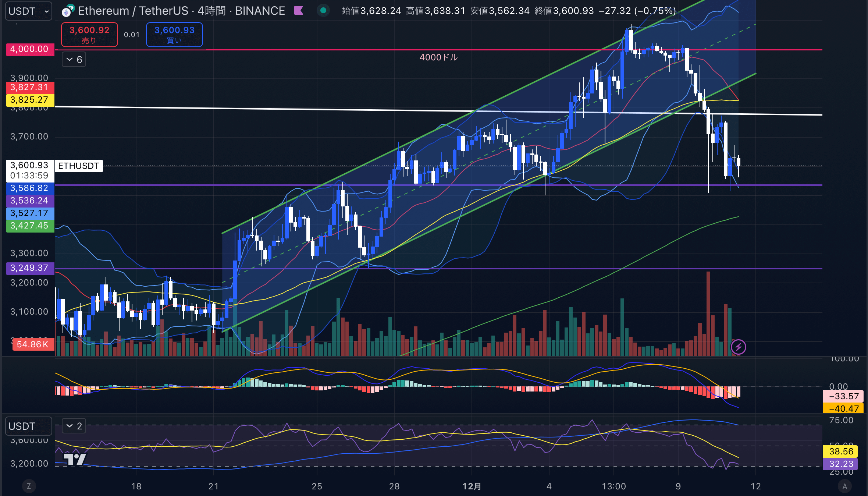Click the red 3,827.31 price tag
This screenshot has height=496, width=868.
tap(30, 88)
